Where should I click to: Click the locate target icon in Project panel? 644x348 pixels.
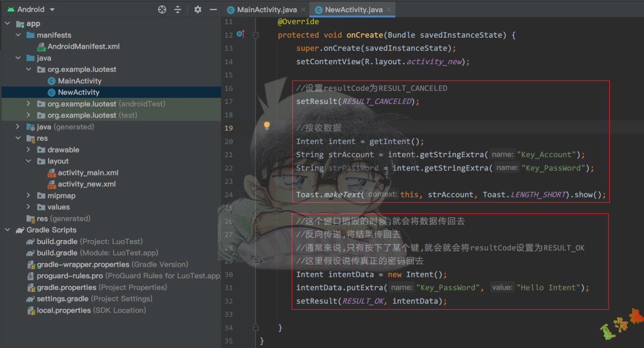[x=162, y=9]
